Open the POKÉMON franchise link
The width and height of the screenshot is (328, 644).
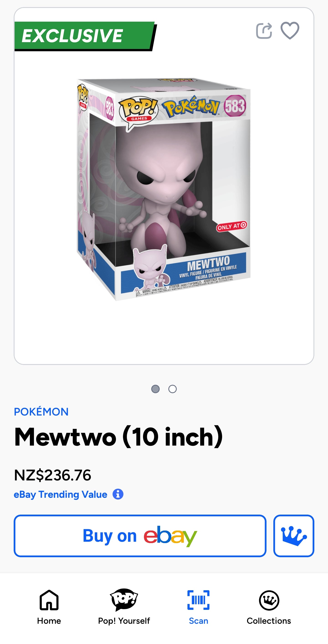[x=41, y=412]
